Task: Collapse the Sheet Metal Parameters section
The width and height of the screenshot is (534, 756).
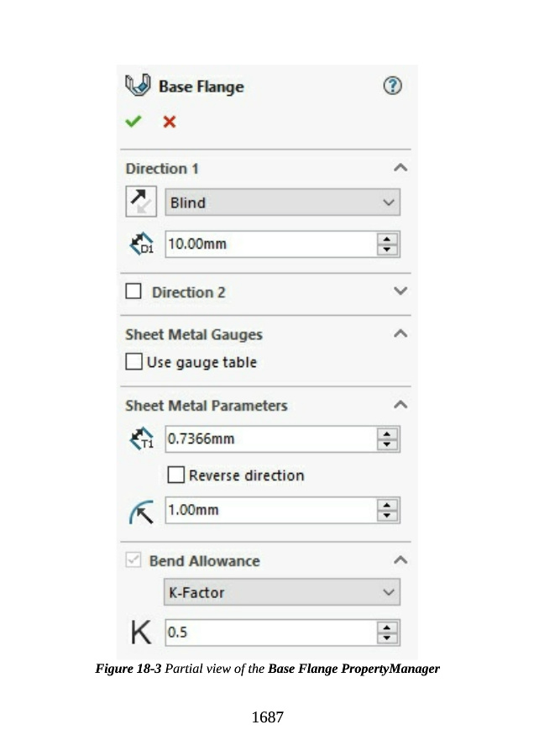Action: pyautogui.click(x=400, y=405)
